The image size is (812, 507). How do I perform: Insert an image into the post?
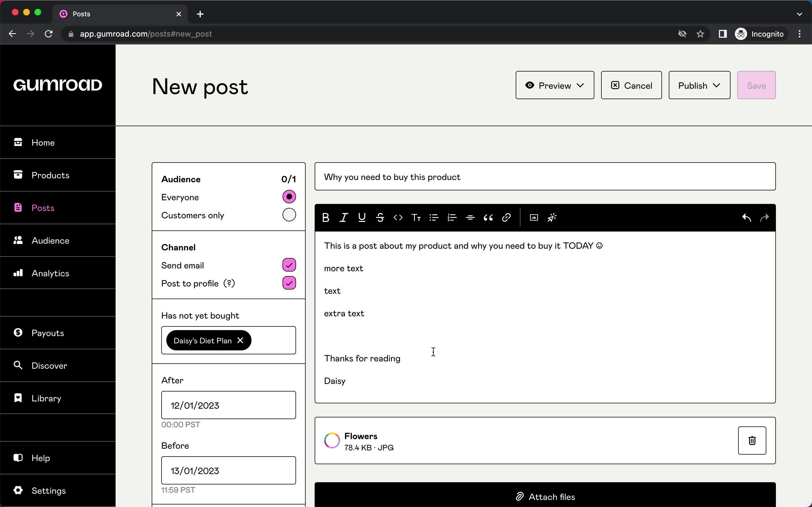[533, 217]
